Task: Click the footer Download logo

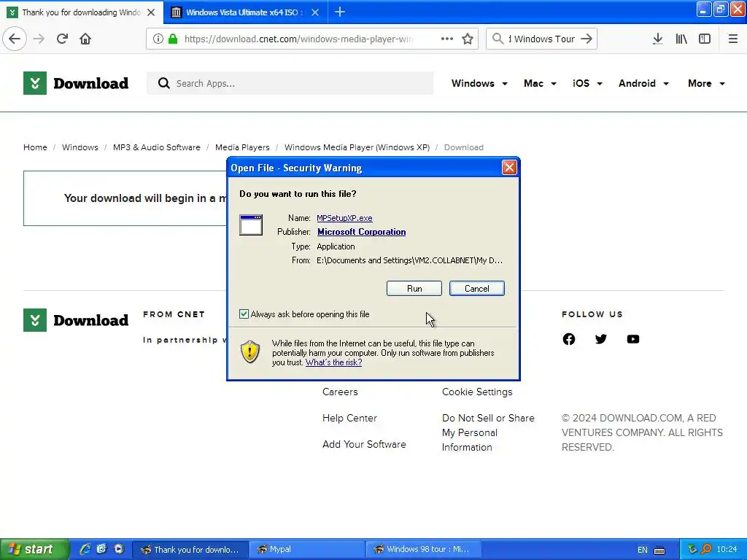Action: [x=76, y=320]
